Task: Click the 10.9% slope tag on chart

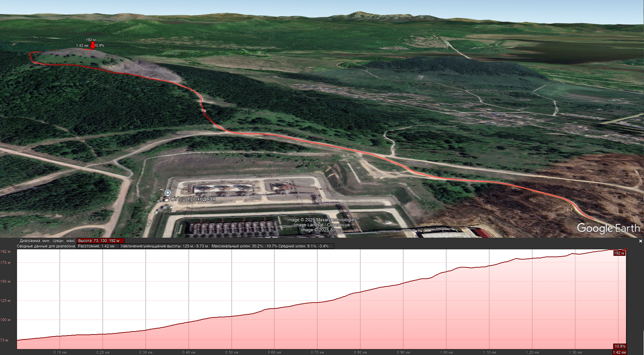Action: pos(619,346)
